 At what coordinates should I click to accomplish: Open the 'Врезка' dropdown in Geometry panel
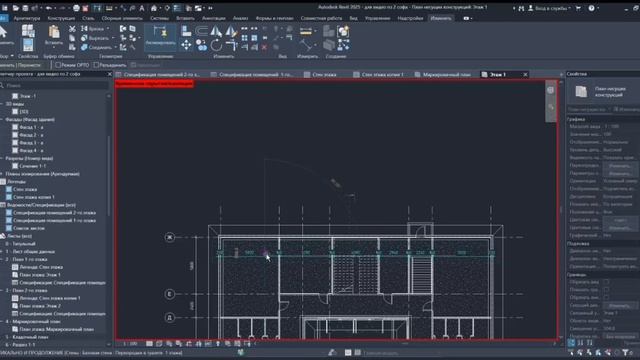pyautogui.click(x=108, y=29)
